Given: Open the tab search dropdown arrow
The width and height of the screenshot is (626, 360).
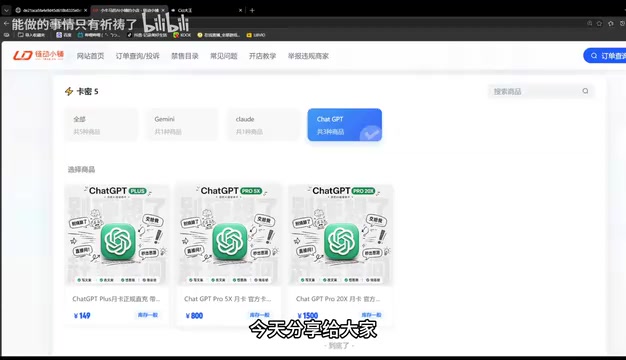Looking at the screenshot, I should coord(6,10).
